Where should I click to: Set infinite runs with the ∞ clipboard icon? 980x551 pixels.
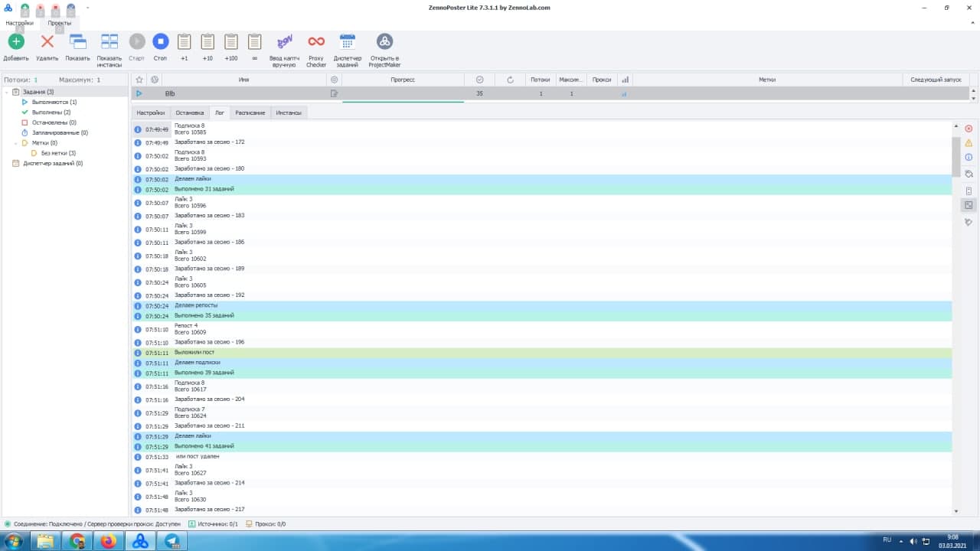(x=255, y=41)
